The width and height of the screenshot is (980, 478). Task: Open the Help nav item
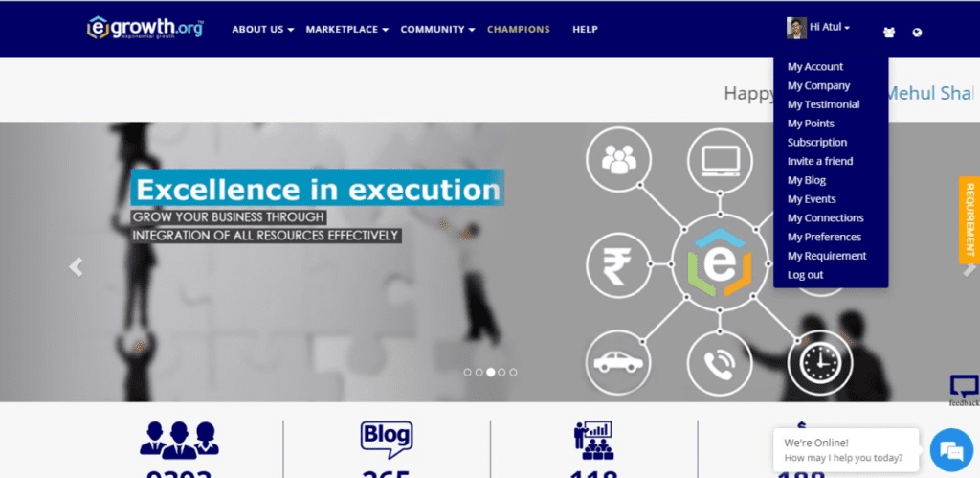pyautogui.click(x=585, y=29)
